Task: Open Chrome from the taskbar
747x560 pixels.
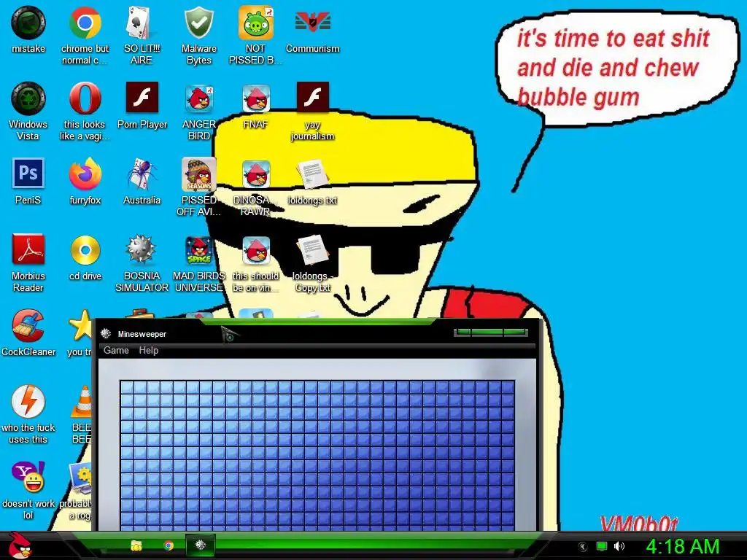Action: click(x=169, y=545)
